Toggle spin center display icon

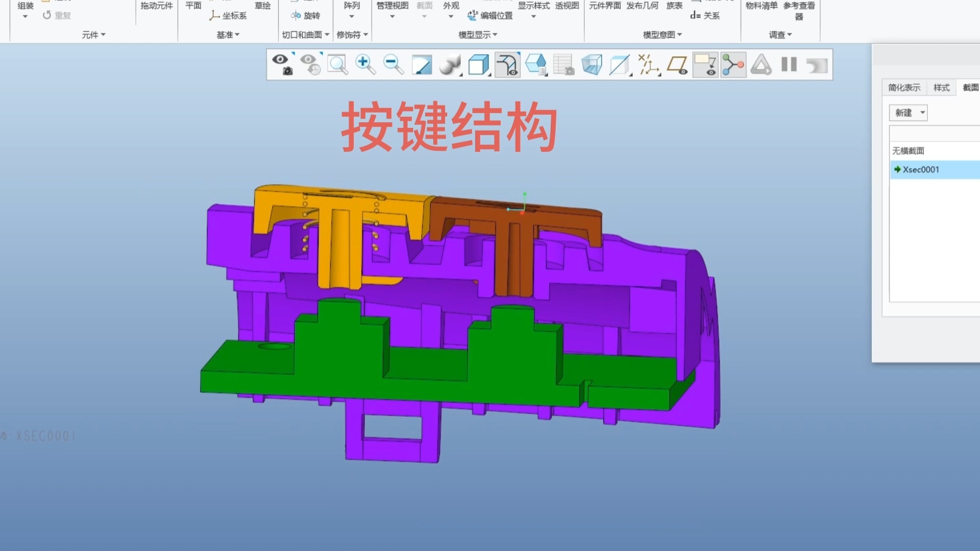tap(733, 65)
